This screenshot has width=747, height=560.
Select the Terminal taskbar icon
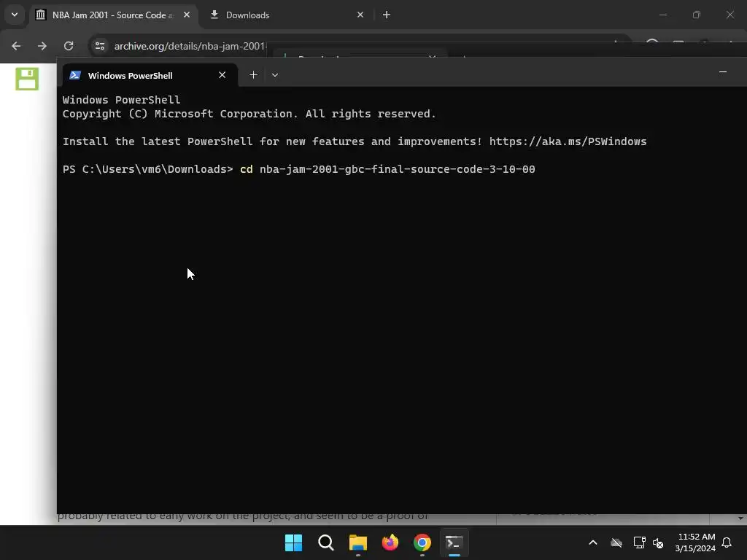(x=454, y=542)
